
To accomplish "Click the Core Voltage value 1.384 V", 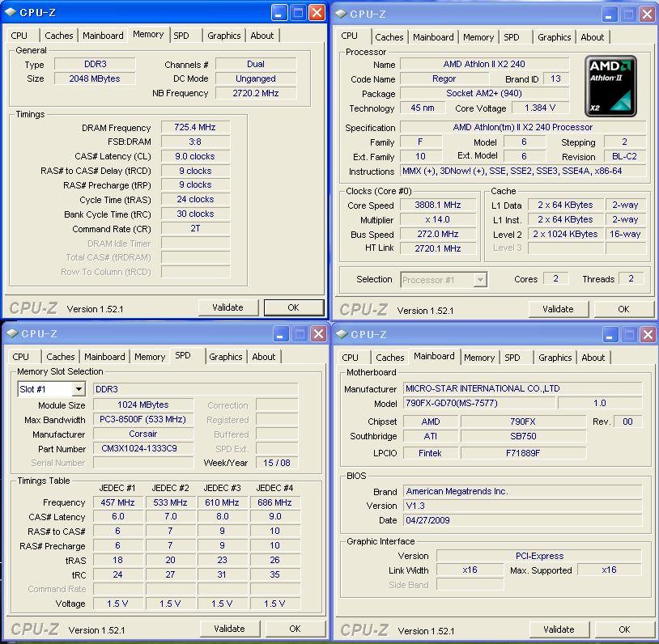I will tap(540, 108).
